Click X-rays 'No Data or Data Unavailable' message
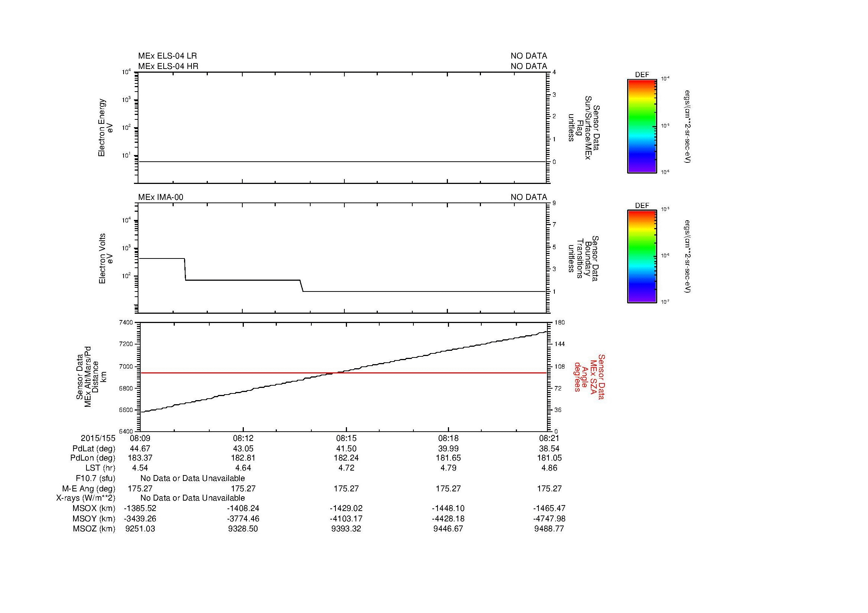The width and height of the screenshot is (868, 613). point(193,498)
